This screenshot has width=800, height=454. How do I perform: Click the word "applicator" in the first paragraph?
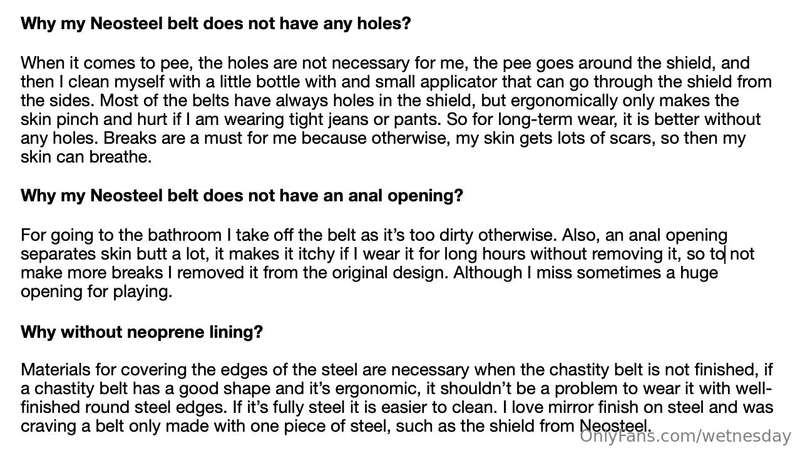pyautogui.click(x=459, y=82)
